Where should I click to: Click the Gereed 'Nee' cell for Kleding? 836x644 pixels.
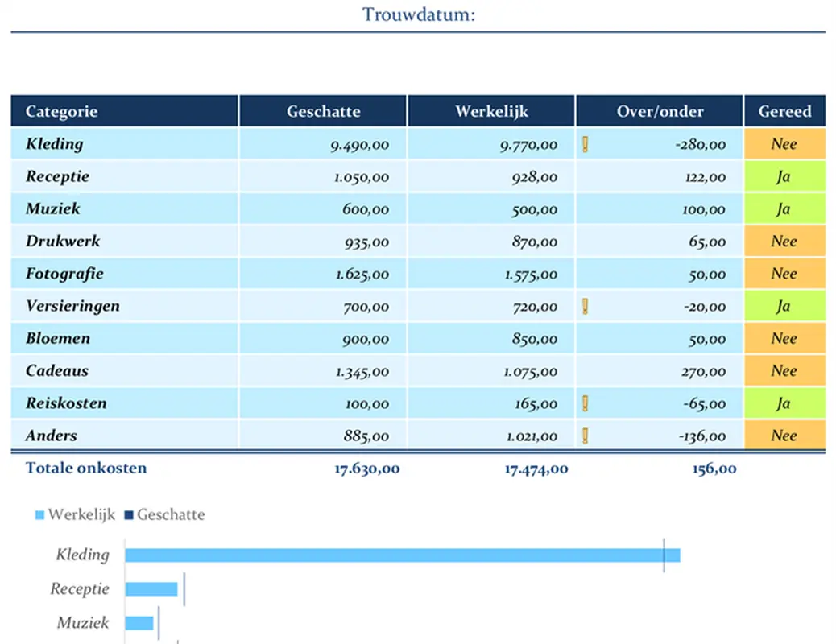point(784,144)
